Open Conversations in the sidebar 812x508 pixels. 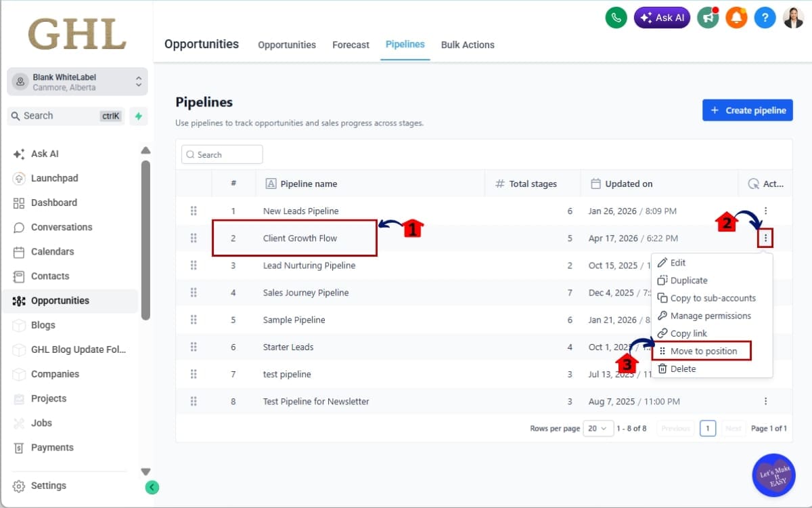62,227
